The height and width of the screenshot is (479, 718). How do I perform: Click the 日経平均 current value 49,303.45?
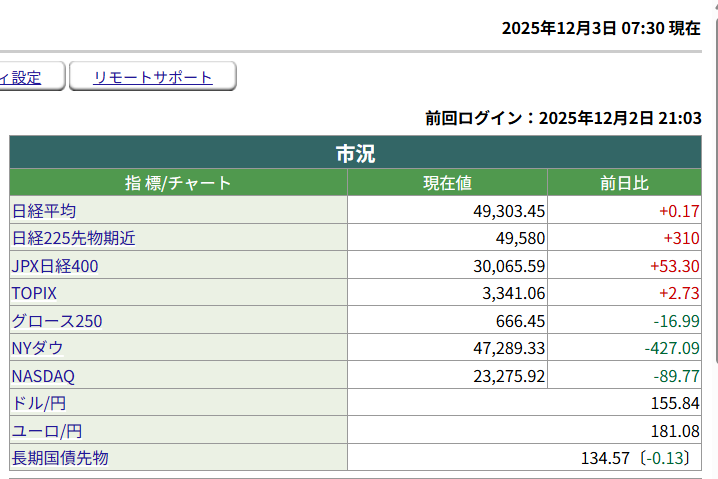point(508,211)
